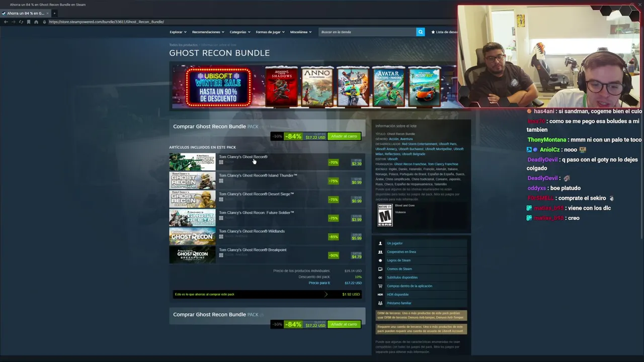Click The Crew Motorfest banner cover

pyautogui.click(x=424, y=86)
